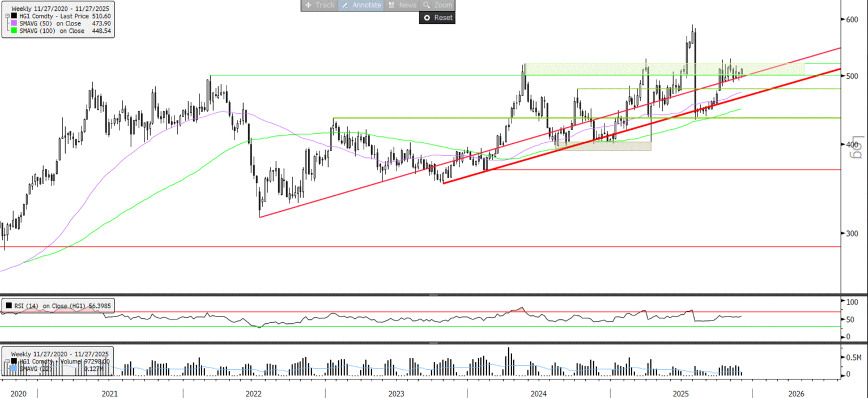Click the purple SMAVG (50) color swatch
Screen dimensions: 868x398
(14, 24)
